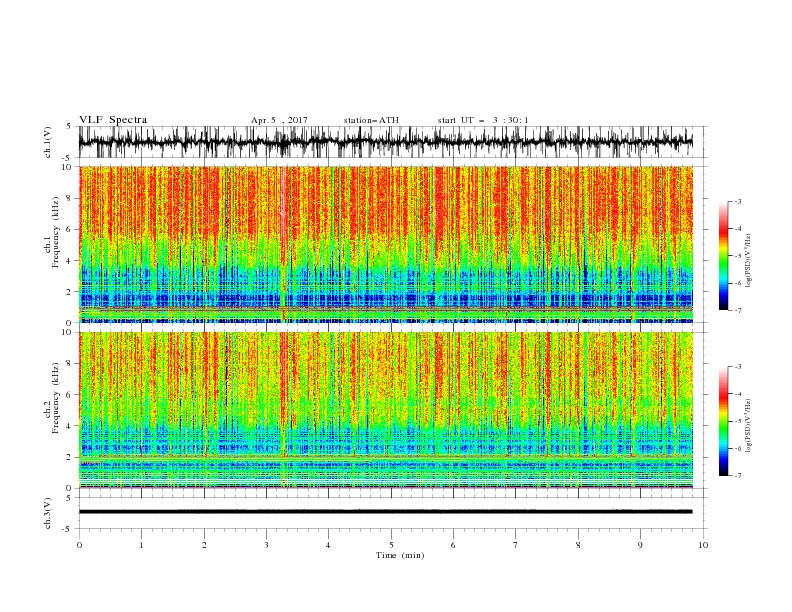Click the ch.1 color bar "log(PSD)(V²/Hz)" label
The width and height of the screenshot is (792, 612).
pyautogui.click(x=749, y=261)
